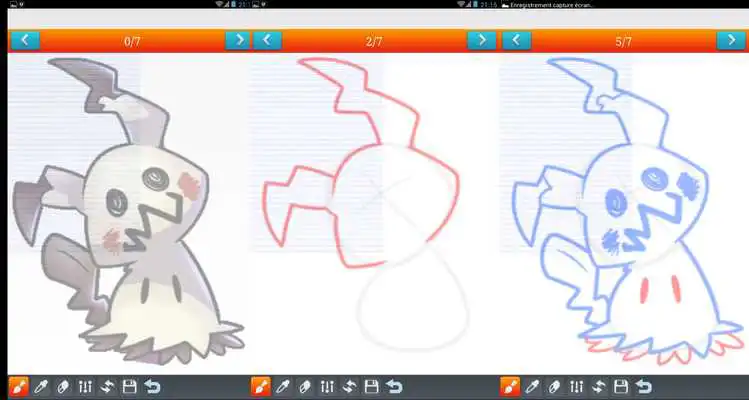Choose the eraser tool in the 2/7 panel
Viewport: 749px width, 400px height.
click(x=305, y=386)
